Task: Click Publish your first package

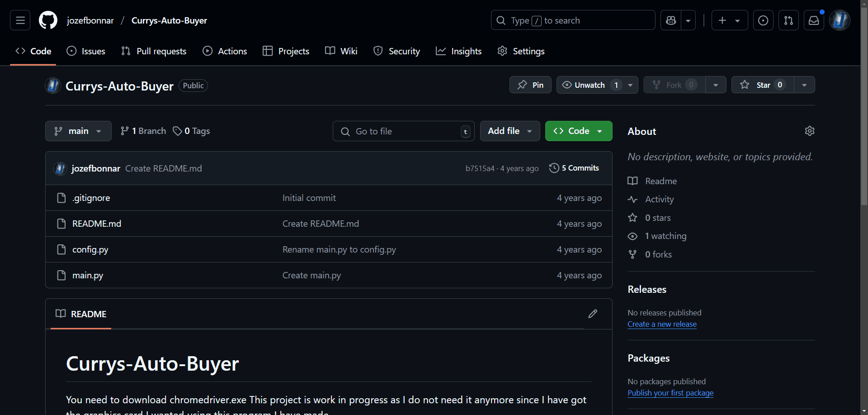Action: click(x=670, y=393)
